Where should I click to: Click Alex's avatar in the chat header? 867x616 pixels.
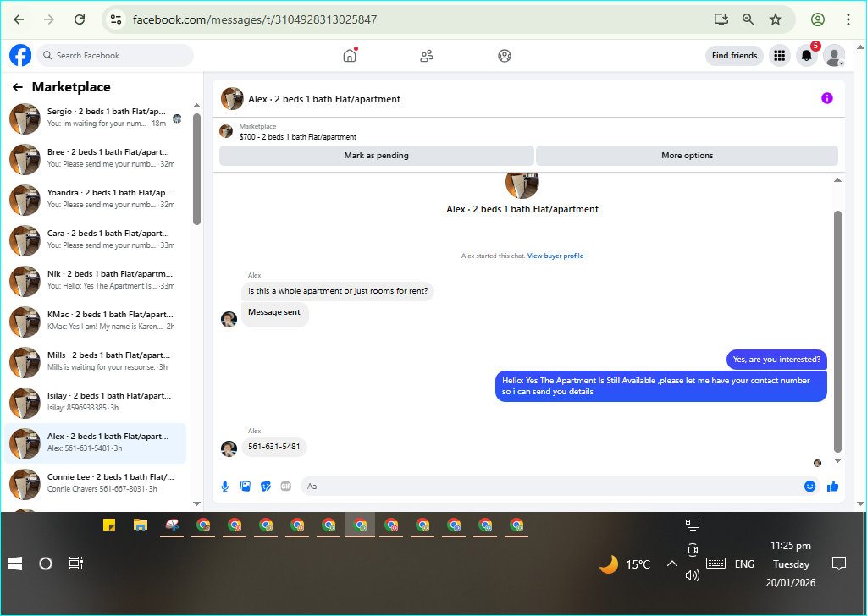232,99
